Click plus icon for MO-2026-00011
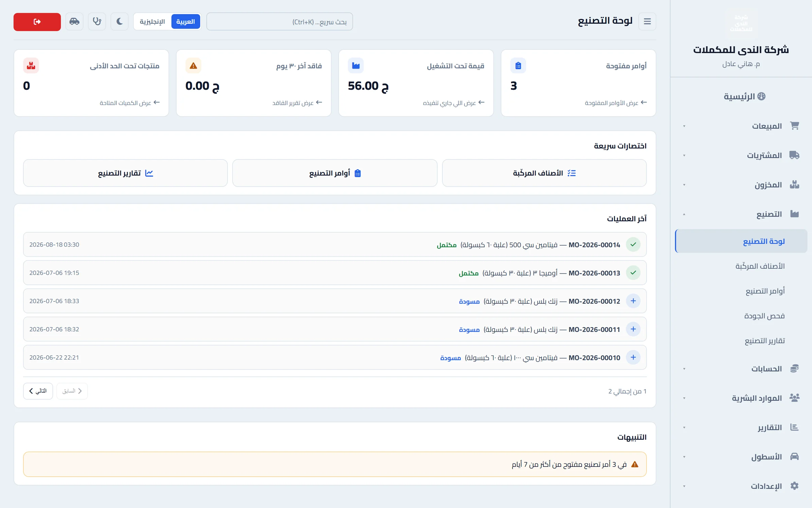 (x=633, y=329)
